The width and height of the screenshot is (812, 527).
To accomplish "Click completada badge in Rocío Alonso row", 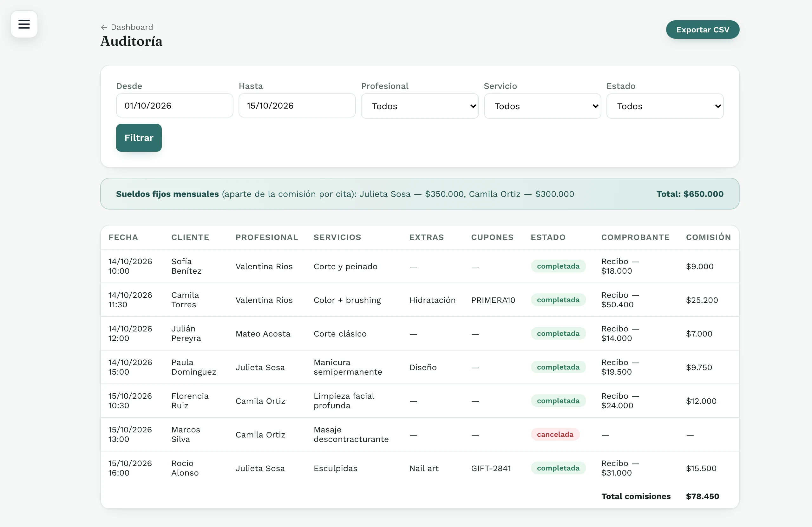I will tap(558, 468).
